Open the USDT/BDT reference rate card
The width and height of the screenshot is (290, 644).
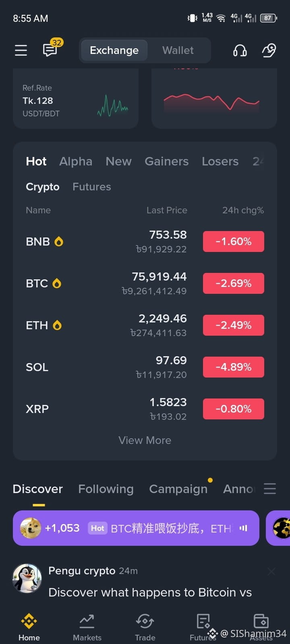tap(76, 99)
